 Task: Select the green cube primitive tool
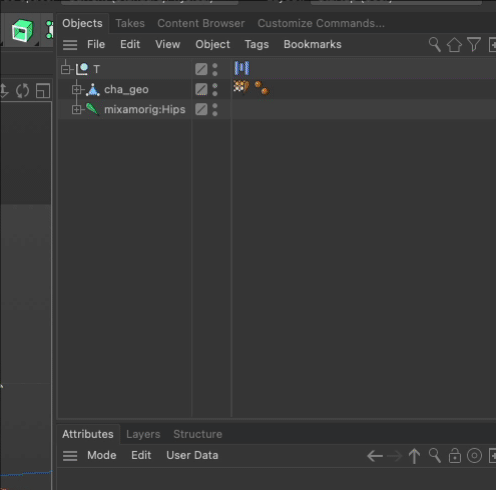coord(22,30)
